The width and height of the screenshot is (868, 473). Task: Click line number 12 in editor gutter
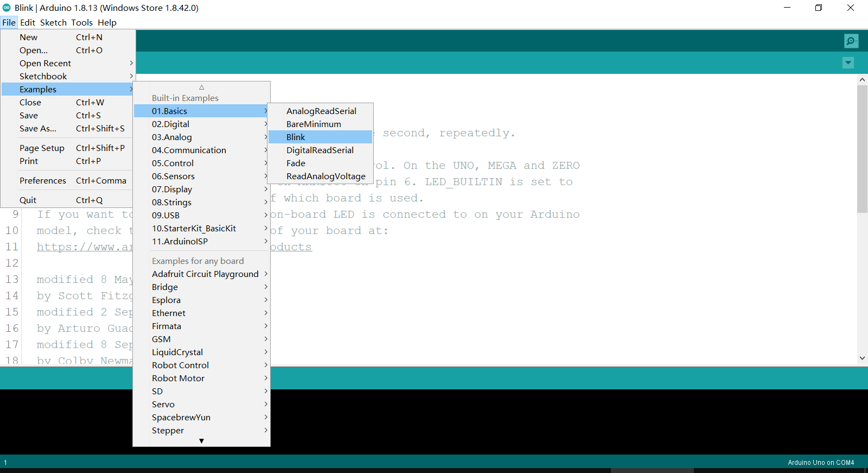pyautogui.click(x=12, y=263)
